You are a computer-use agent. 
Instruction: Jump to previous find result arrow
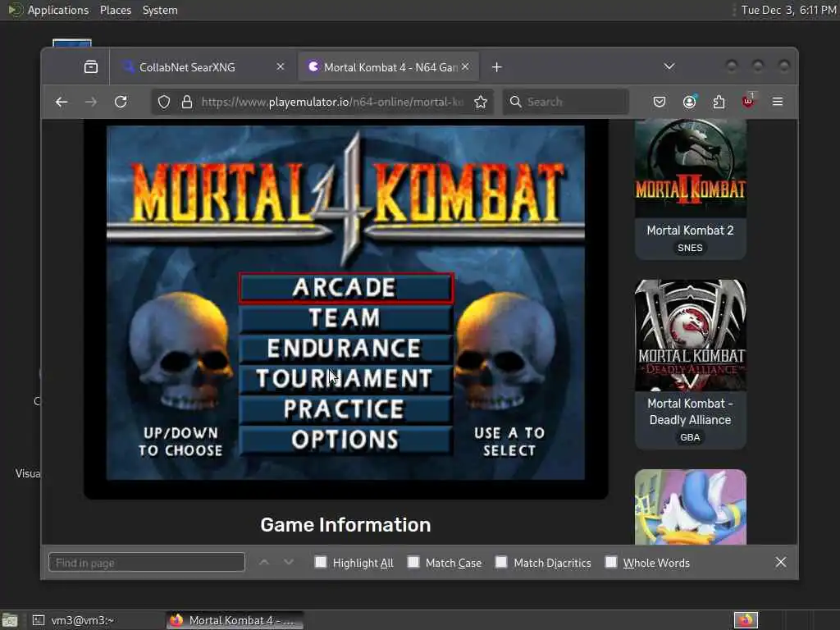tap(263, 563)
